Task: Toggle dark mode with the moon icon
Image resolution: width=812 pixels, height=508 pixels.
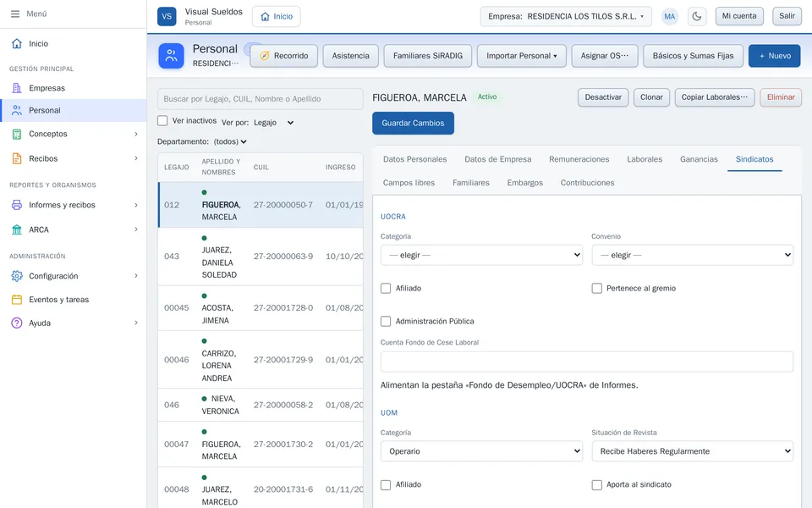Action: coord(697,16)
